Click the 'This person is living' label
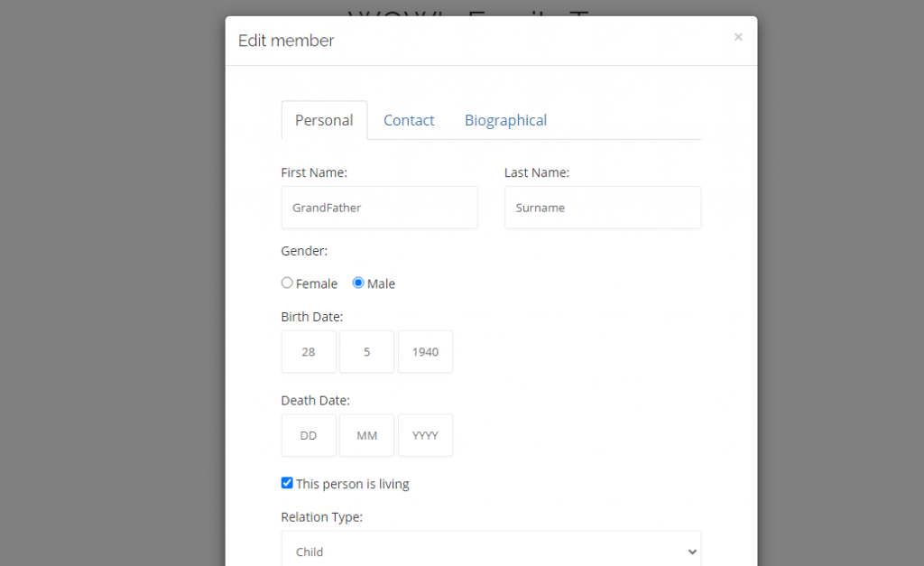 click(x=353, y=483)
